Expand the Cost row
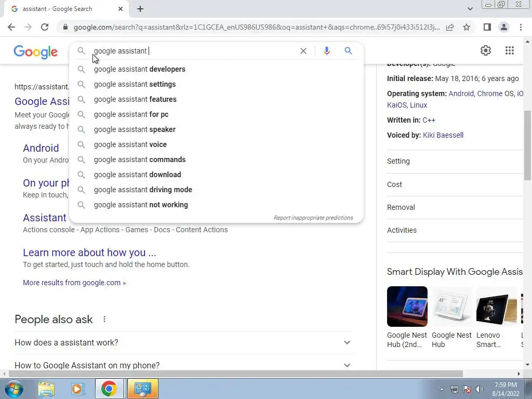The width and height of the screenshot is (532, 399). [x=455, y=184]
